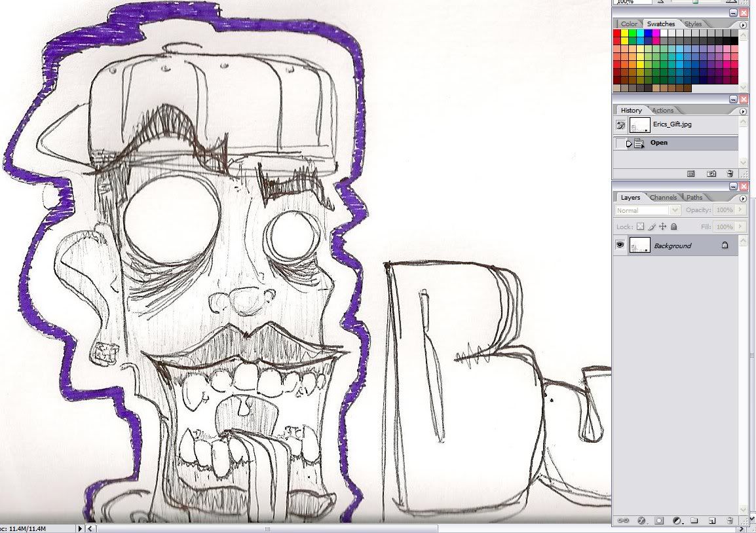Image resolution: width=756 pixels, height=533 pixels.
Task: Click Layers panel trash delete icon
Action: click(x=730, y=521)
